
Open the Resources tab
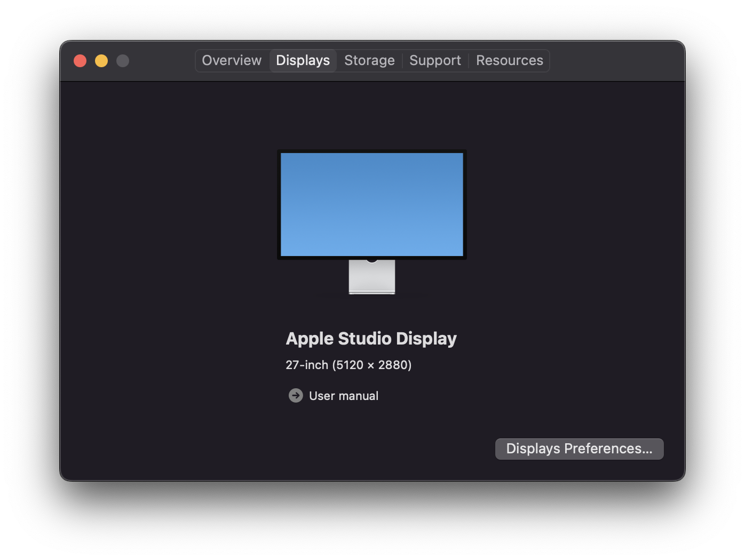tap(509, 60)
